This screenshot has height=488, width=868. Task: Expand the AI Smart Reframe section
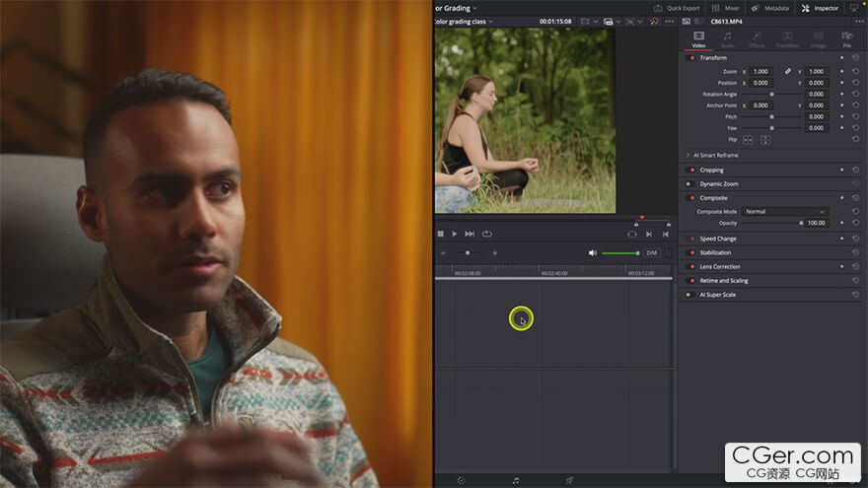[x=687, y=156]
